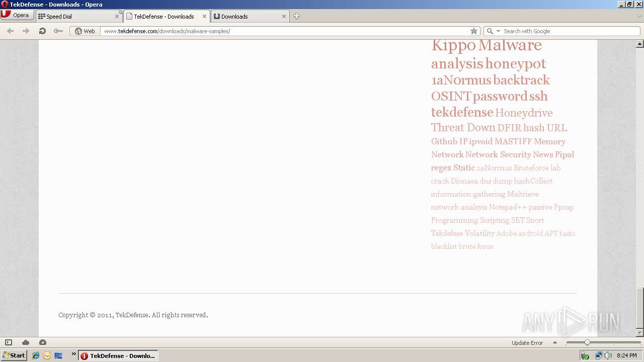Switch to the Downloads tab

click(x=250, y=16)
